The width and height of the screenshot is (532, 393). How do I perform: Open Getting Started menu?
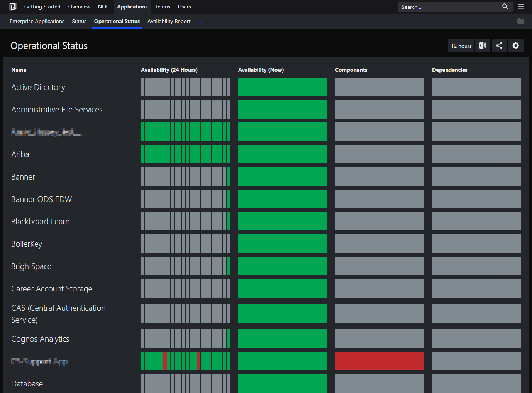pyautogui.click(x=42, y=7)
